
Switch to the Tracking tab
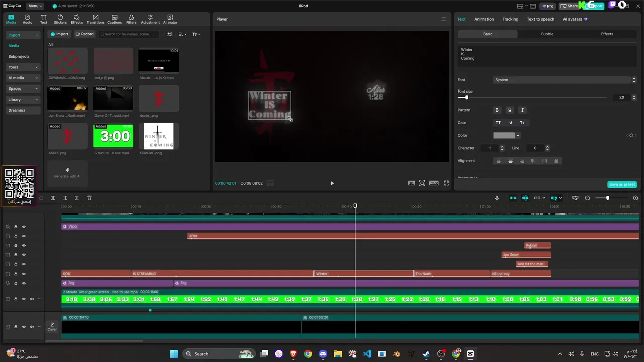pyautogui.click(x=510, y=19)
